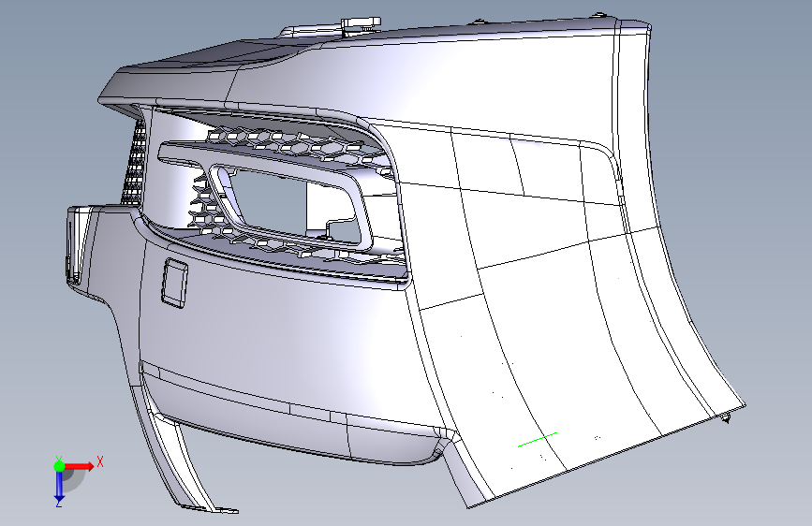Click the red X axis arrow on the triad
The width and height of the screenshot is (812, 526).
click(x=80, y=466)
